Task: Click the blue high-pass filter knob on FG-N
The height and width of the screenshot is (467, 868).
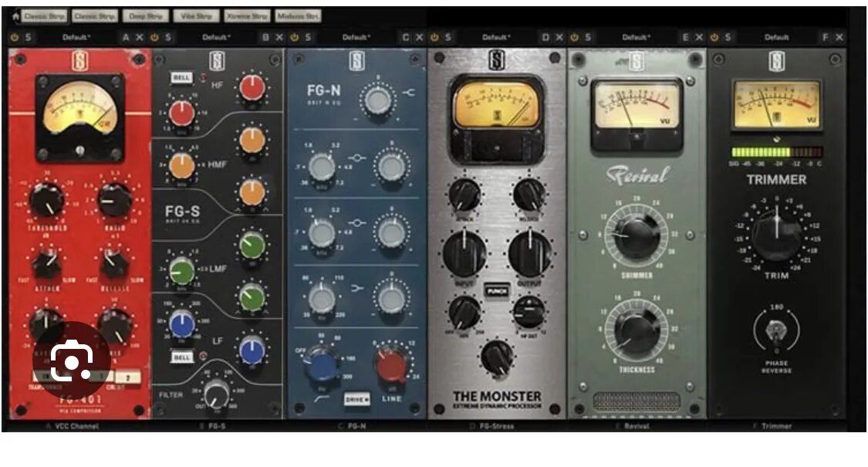Action: tap(322, 365)
